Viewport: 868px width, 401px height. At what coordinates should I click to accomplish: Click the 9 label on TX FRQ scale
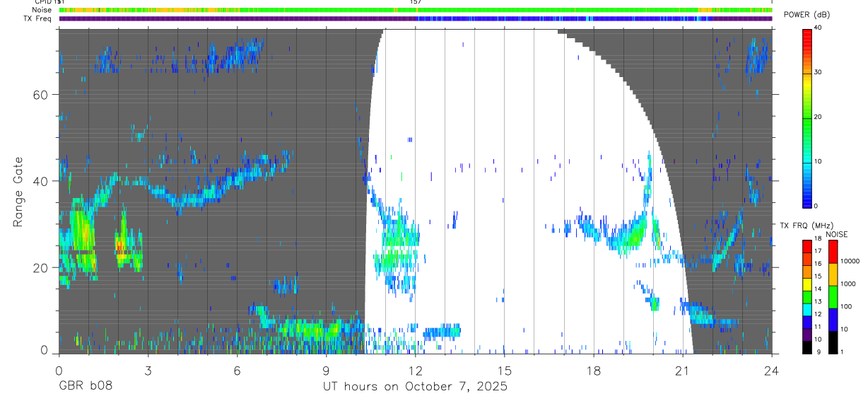tap(817, 351)
